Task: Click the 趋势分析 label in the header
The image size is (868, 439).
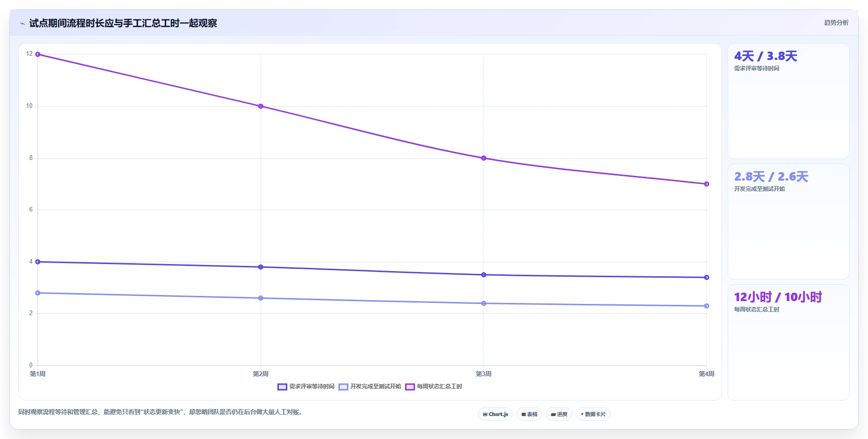Action: click(836, 23)
